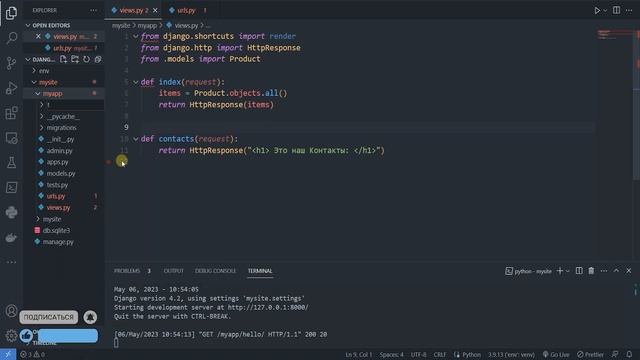The width and height of the screenshot is (640, 360).
Task: Expand the migrations folder
Action: (x=41, y=128)
